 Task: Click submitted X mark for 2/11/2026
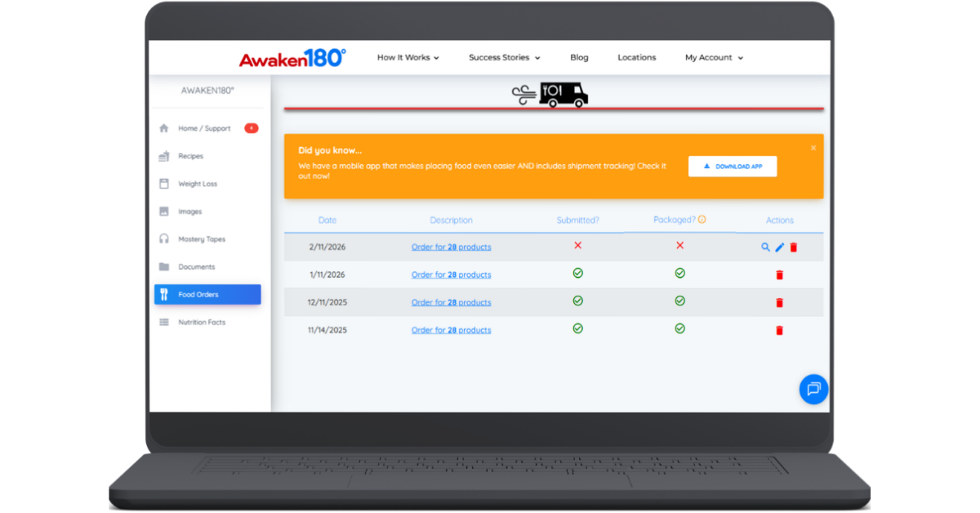(x=577, y=245)
